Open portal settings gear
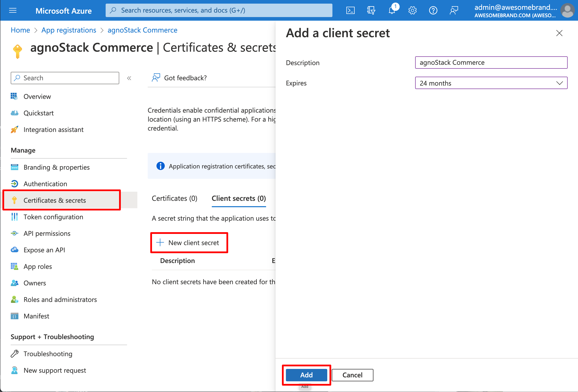Image resolution: width=578 pixels, height=392 pixels. [x=412, y=11]
